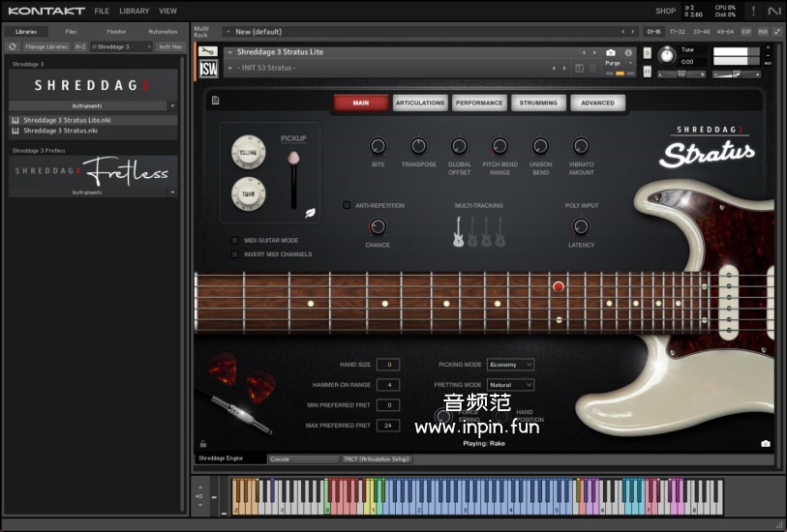Click the HAMMER-ON RANGE value field
The height and width of the screenshot is (532, 787).
point(388,385)
